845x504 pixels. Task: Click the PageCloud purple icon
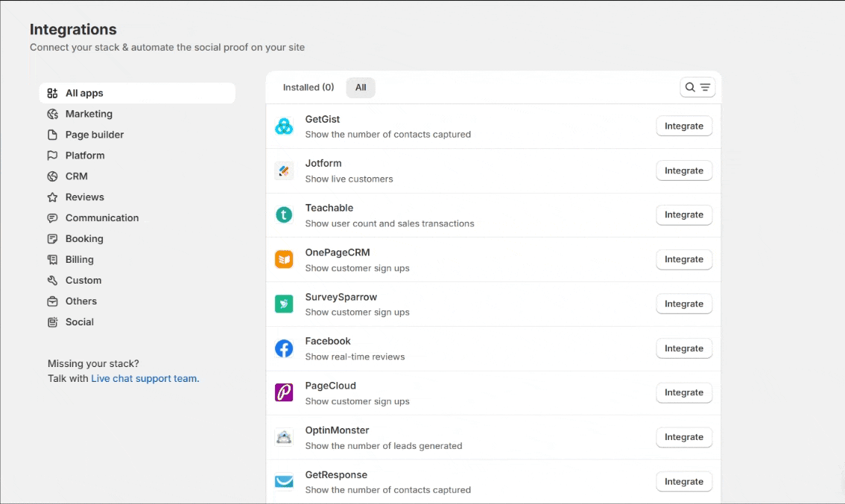point(284,392)
